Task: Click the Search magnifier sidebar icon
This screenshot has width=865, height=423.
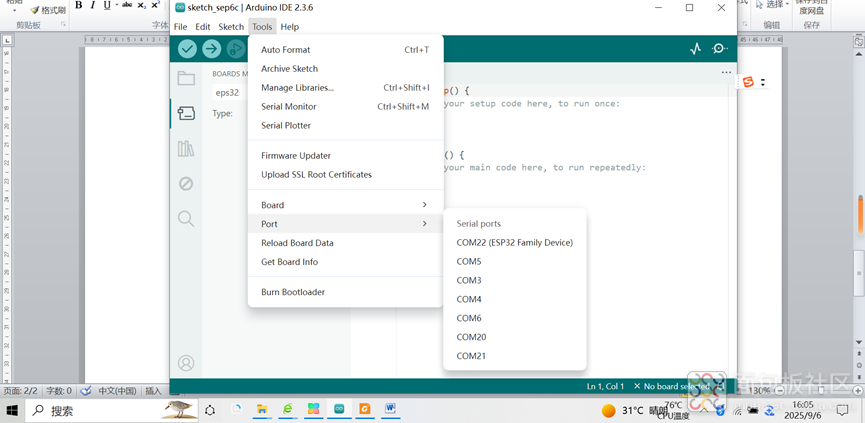Action: [186, 219]
